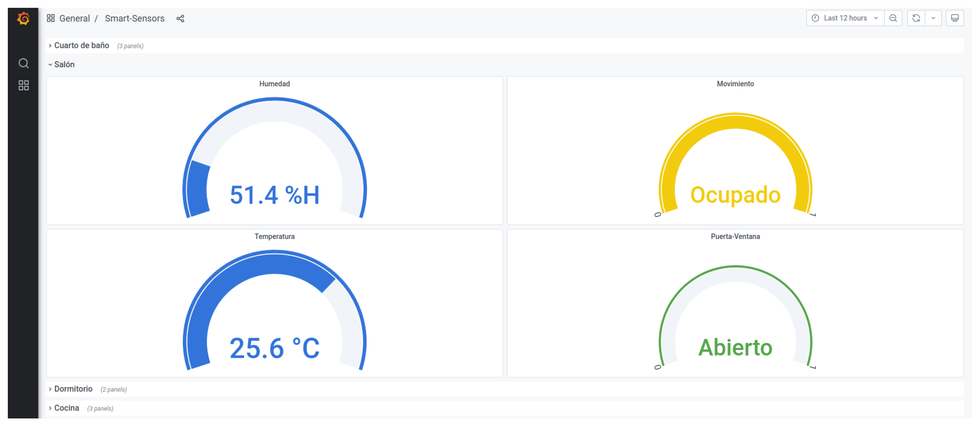980x430 pixels.
Task: Expand the Cocina row
Action: 67,408
